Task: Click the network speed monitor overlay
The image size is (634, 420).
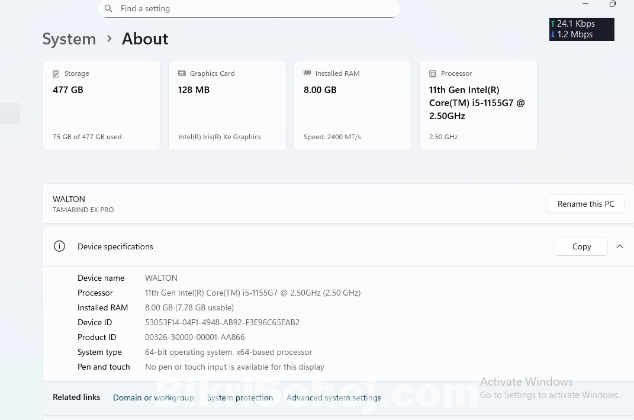Action: (581, 29)
